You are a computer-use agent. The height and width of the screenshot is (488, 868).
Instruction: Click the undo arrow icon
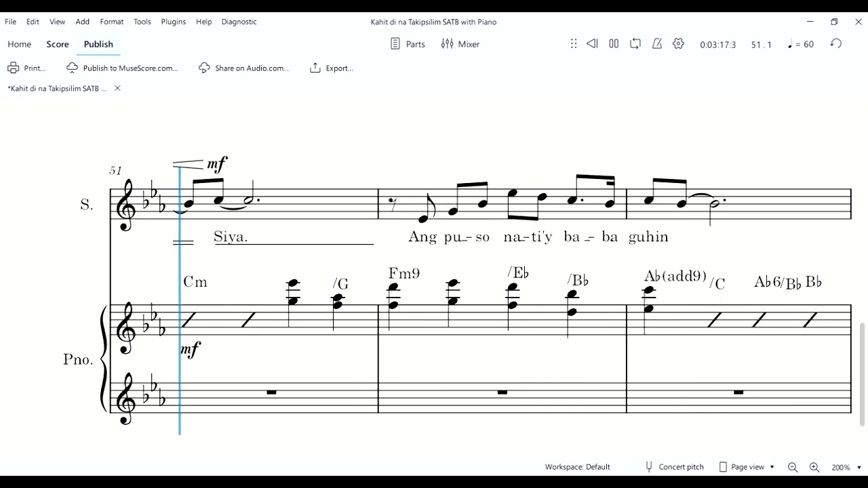tap(836, 44)
